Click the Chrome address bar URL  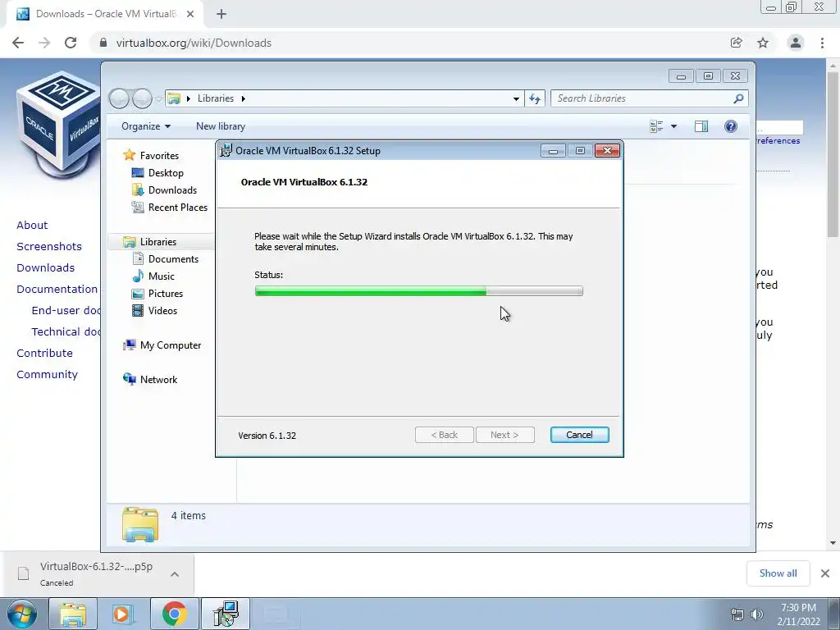pyautogui.click(x=194, y=43)
